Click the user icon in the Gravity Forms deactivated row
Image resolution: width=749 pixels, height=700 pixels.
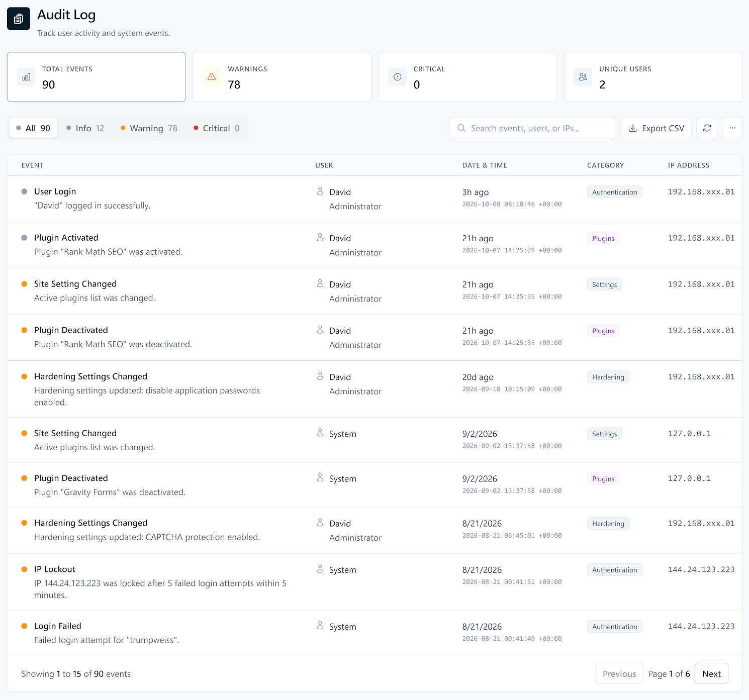point(320,478)
